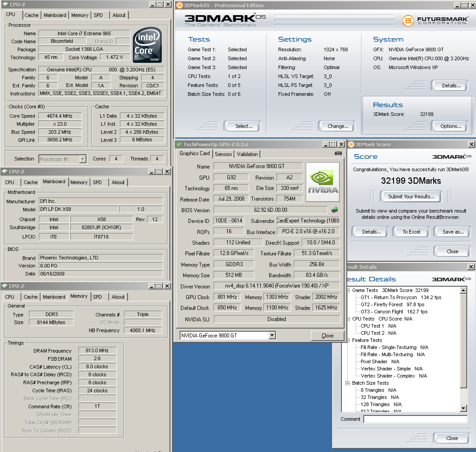Click the NVIDIA logo in GPU-Z
The width and height of the screenshot is (476, 452).
323,182
